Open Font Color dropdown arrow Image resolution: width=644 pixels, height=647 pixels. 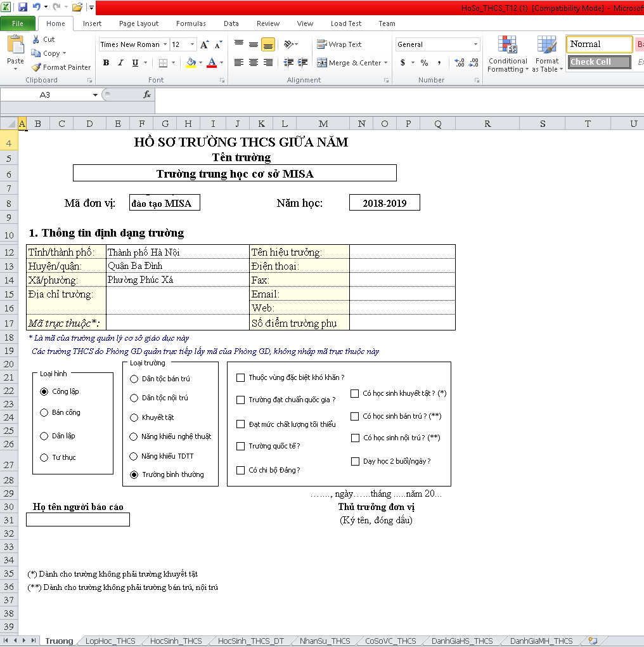pyautogui.click(x=221, y=63)
